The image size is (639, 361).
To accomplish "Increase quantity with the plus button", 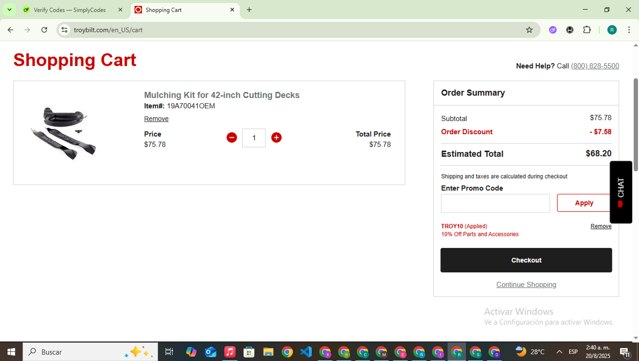I will 276,138.
